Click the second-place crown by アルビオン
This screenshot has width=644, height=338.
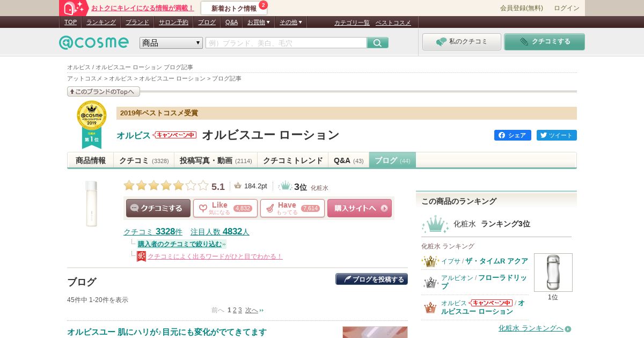(x=430, y=282)
